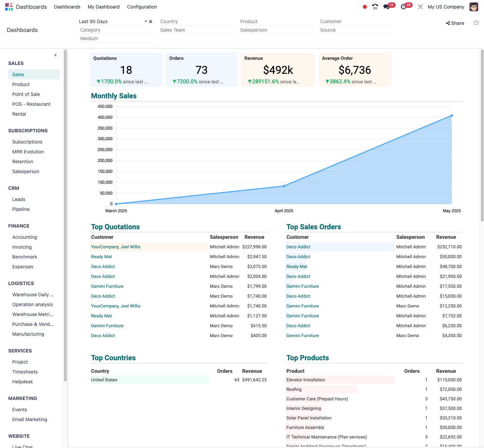Click the Elevator Installation product row

374,380
